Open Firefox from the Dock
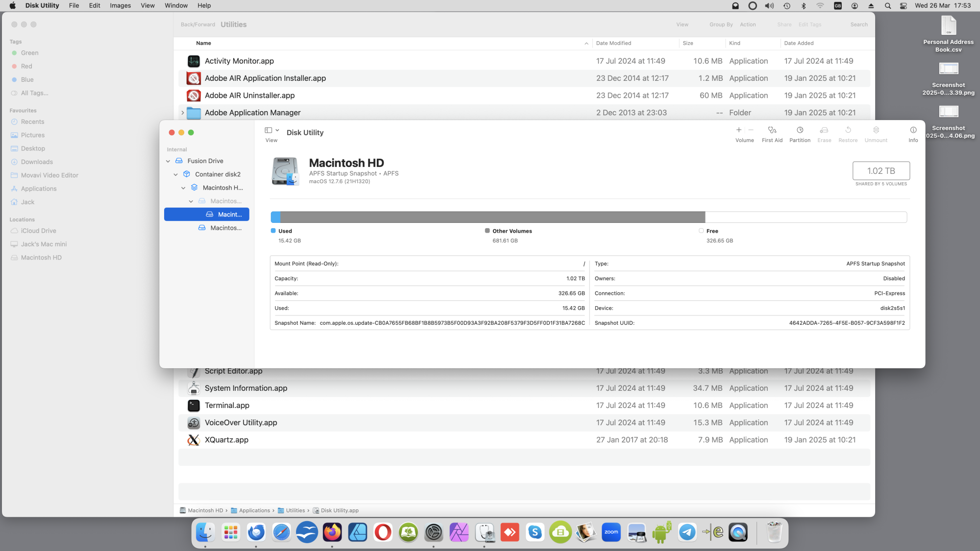This screenshot has height=551, width=980. pyautogui.click(x=332, y=532)
